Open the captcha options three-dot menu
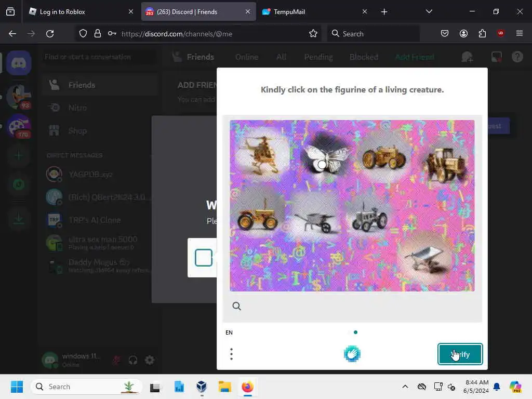Image resolution: width=532 pixels, height=399 pixels. (231, 354)
